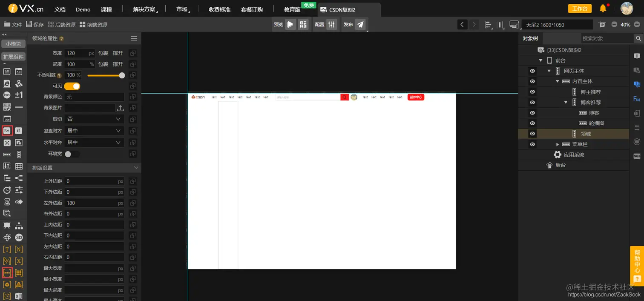Add the boolean variable [0/1] component
Screen dimensions: 644x301
click(7, 261)
